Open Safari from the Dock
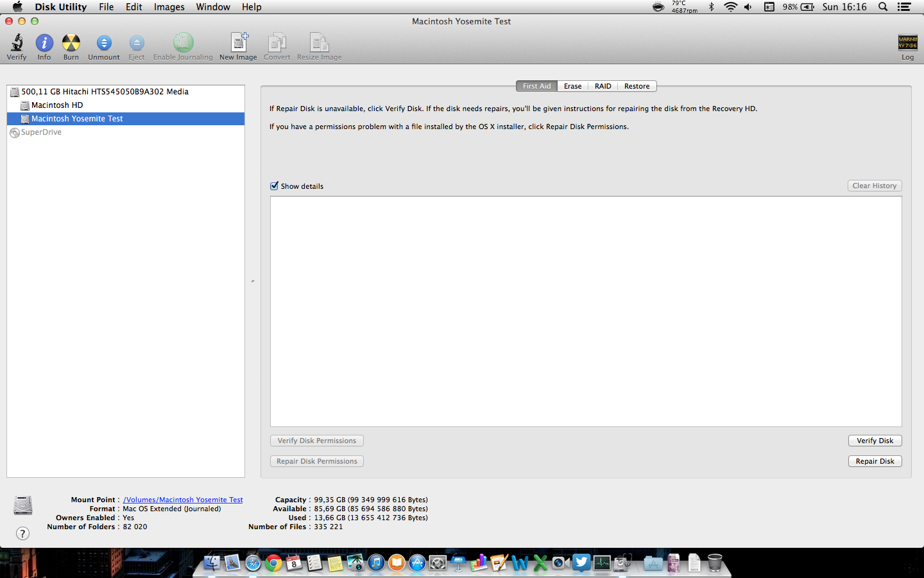 (x=253, y=563)
